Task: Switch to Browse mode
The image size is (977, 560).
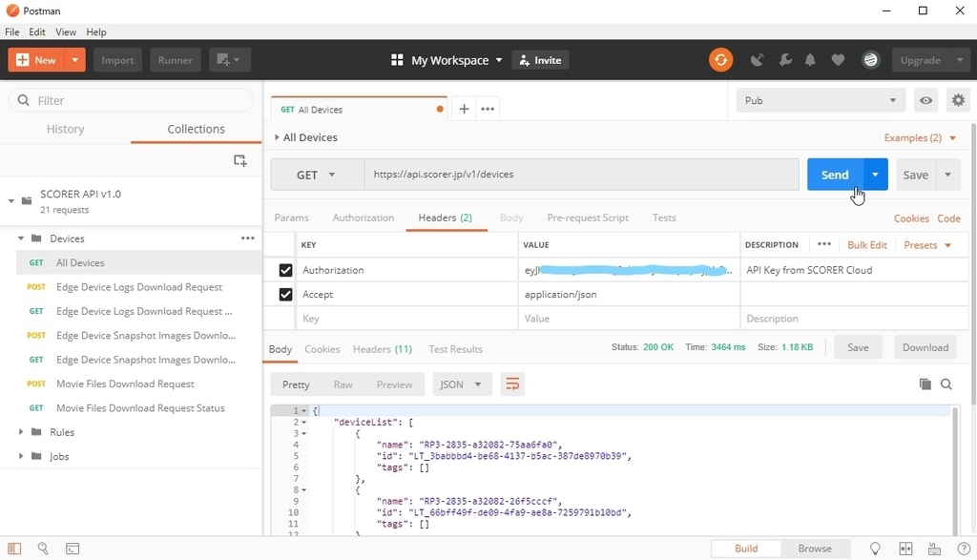Action: [815, 549]
